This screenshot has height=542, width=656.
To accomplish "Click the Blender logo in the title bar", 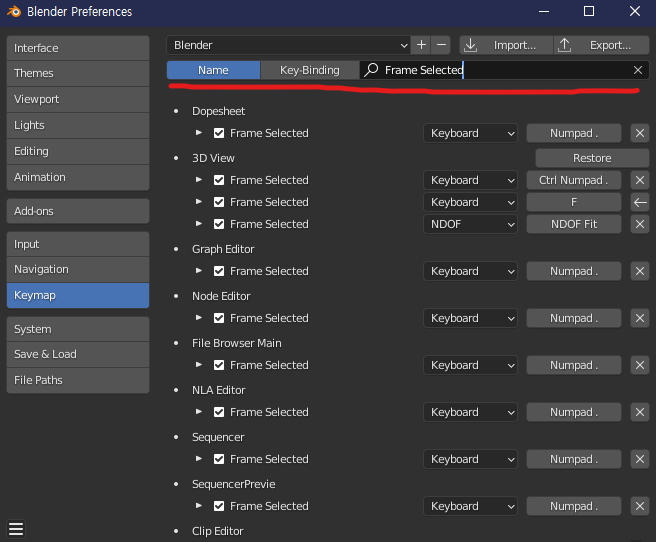I will (14, 12).
